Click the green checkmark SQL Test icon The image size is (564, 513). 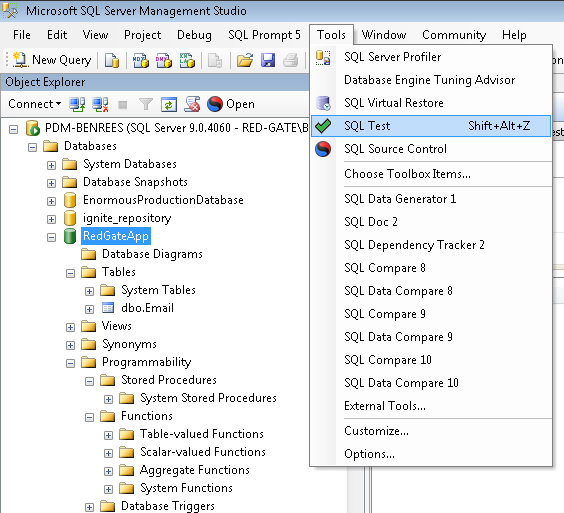[x=323, y=126]
